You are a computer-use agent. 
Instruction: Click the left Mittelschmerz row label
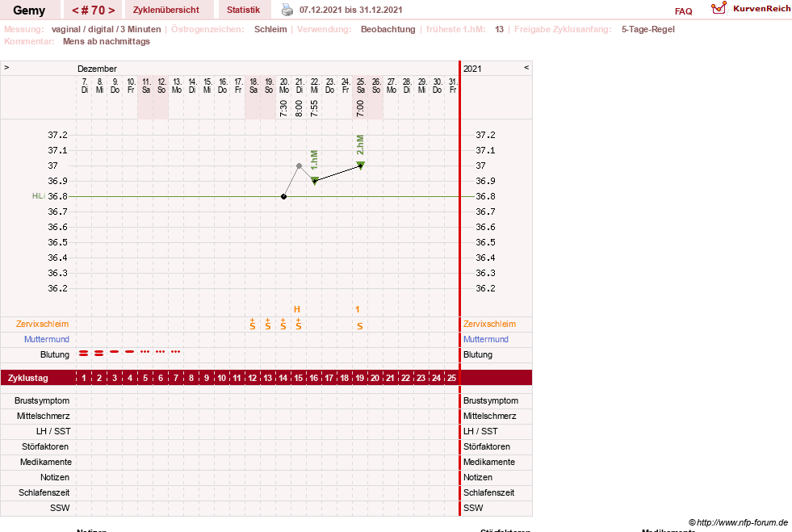[x=44, y=416]
